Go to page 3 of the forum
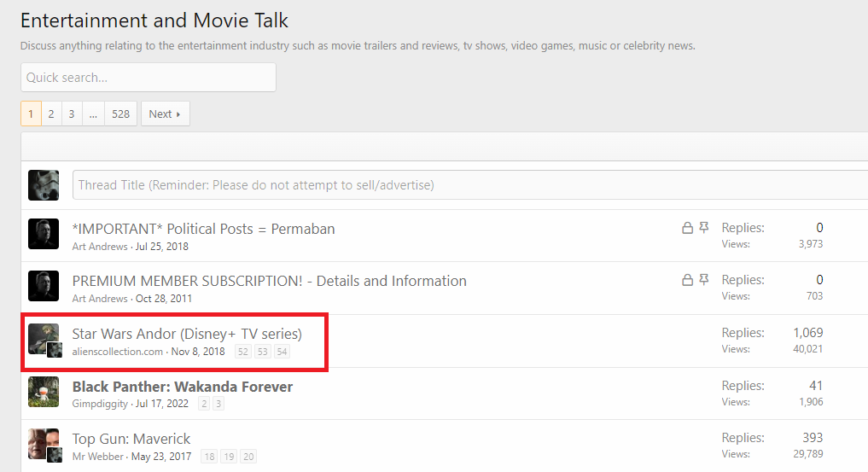The image size is (868, 472). (x=72, y=114)
